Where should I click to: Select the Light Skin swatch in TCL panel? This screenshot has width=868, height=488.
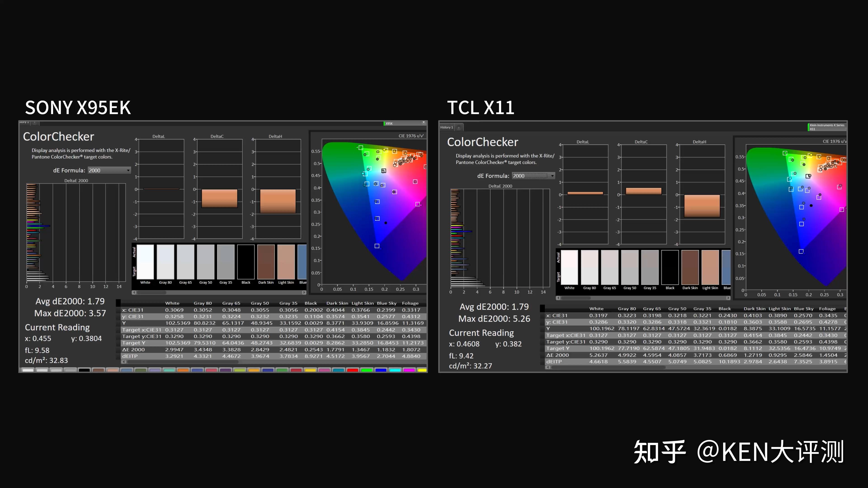[x=710, y=267]
